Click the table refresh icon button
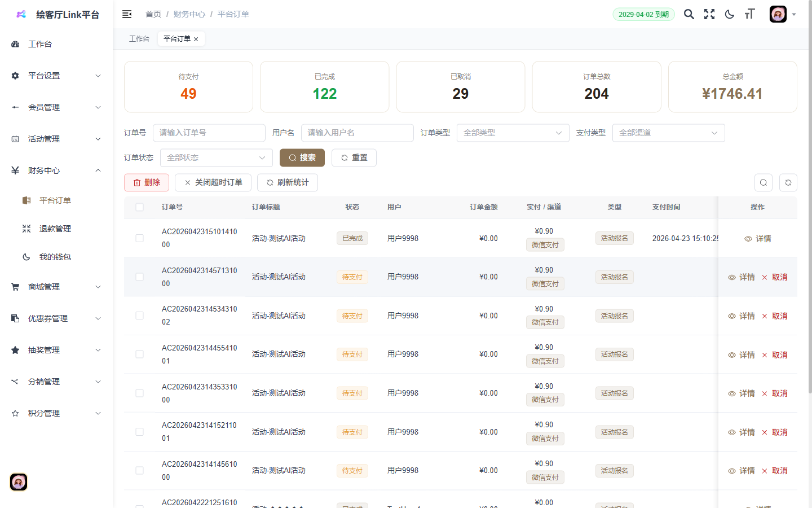 (x=788, y=182)
